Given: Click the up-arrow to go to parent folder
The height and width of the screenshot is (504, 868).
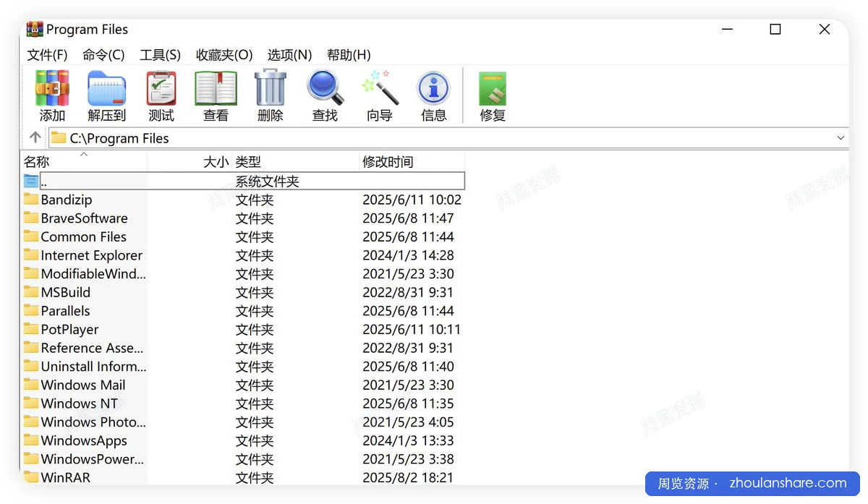Looking at the screenshot, I should tap(35, 137).
